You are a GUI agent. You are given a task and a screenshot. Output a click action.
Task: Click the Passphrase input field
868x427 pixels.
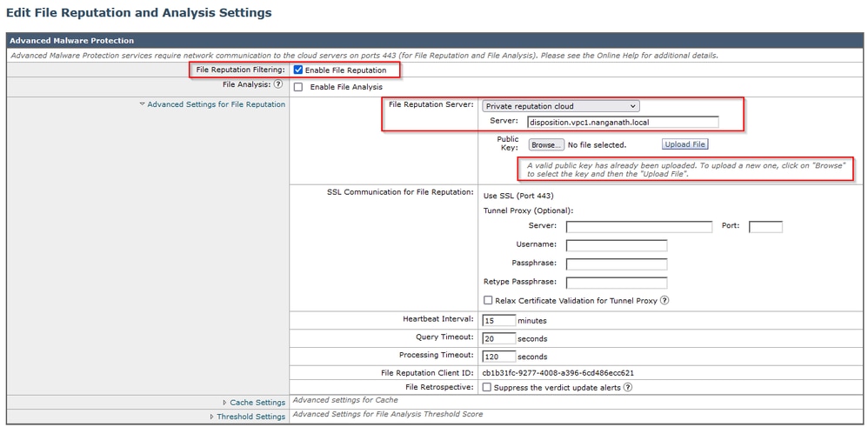(616, 264)
